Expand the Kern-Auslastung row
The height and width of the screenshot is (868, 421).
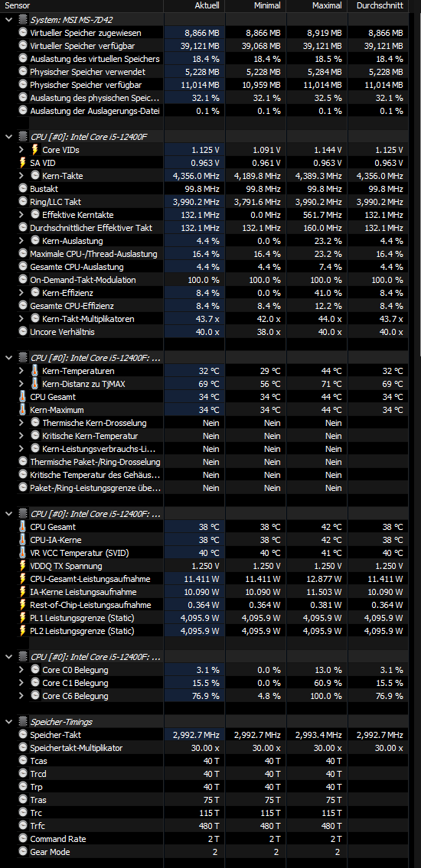[21, 241]
